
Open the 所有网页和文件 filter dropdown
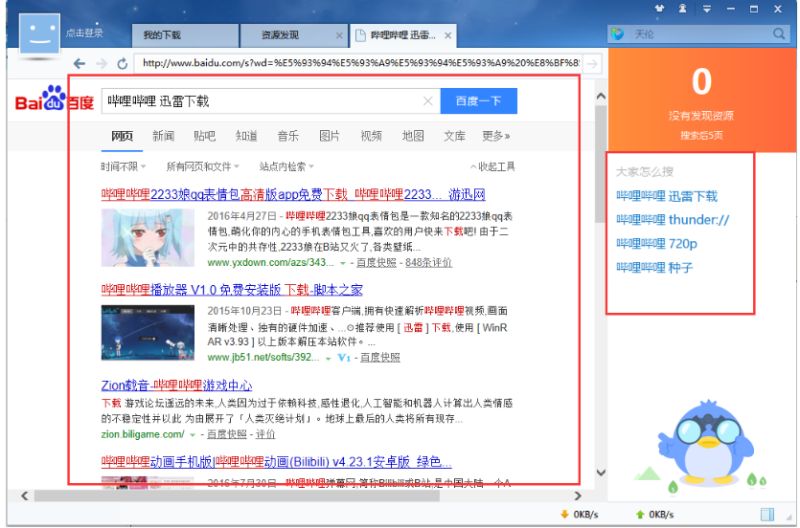click(203, 166)
